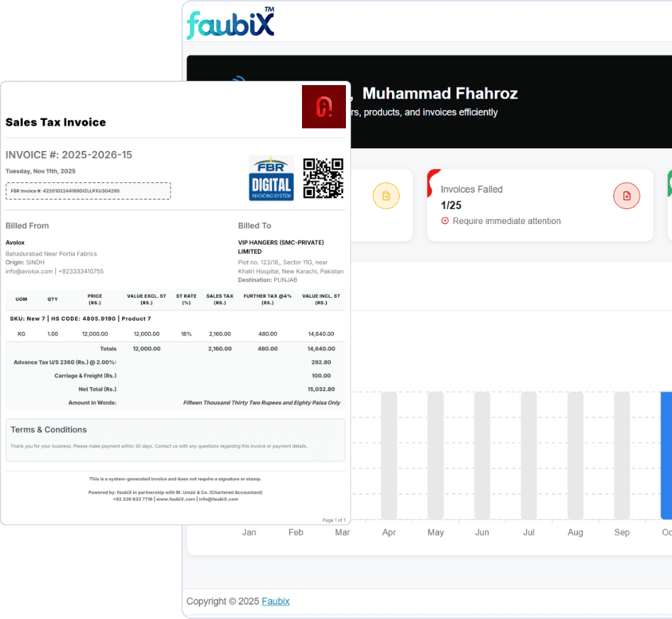Viewport: 672px width, 619px height.
Task: Click the blue Oct bar in the chart
Action: point(666,455)
